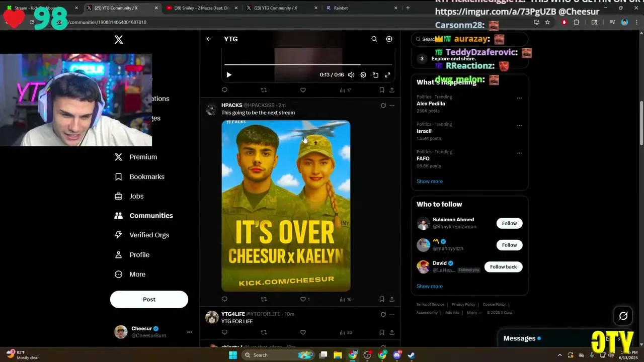Open options for the FAFO trend
The image size is (644, 362).
(x=519, y=153)
